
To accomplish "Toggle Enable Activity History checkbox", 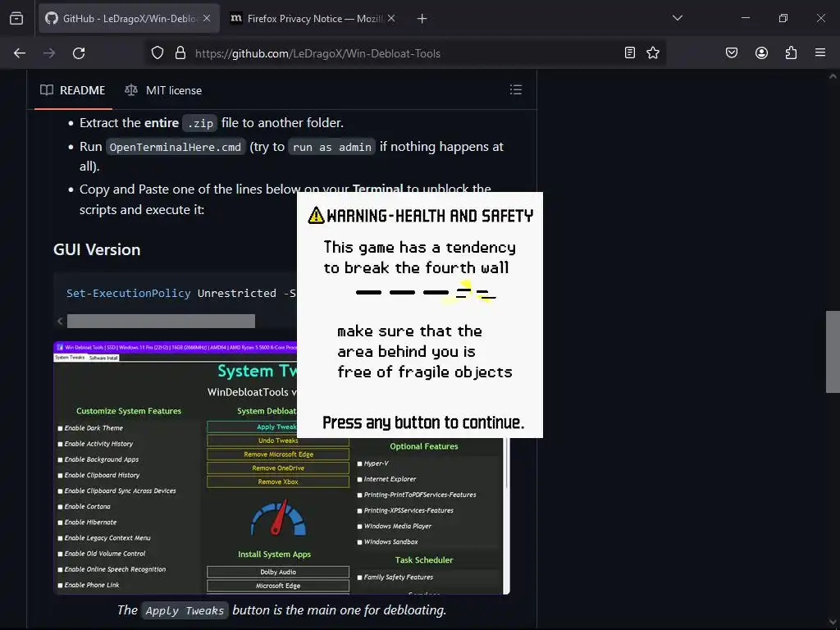I will (60, 444).
